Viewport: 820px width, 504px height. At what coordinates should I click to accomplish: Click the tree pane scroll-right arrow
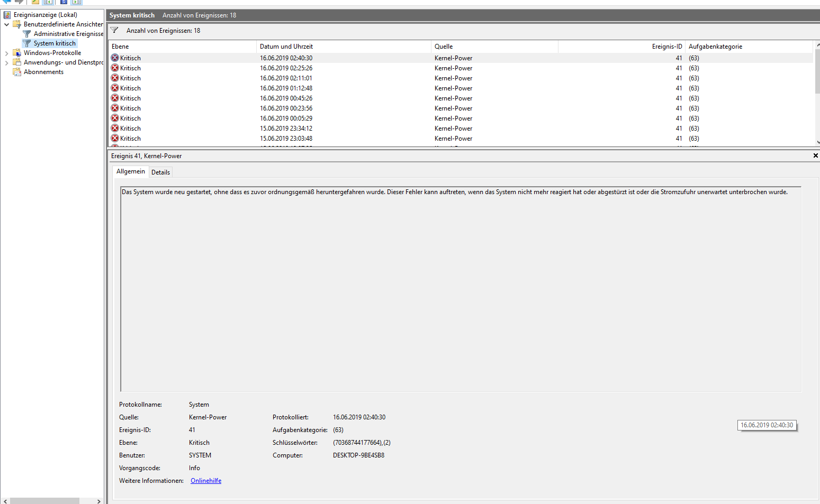click(x=98, y=501)
